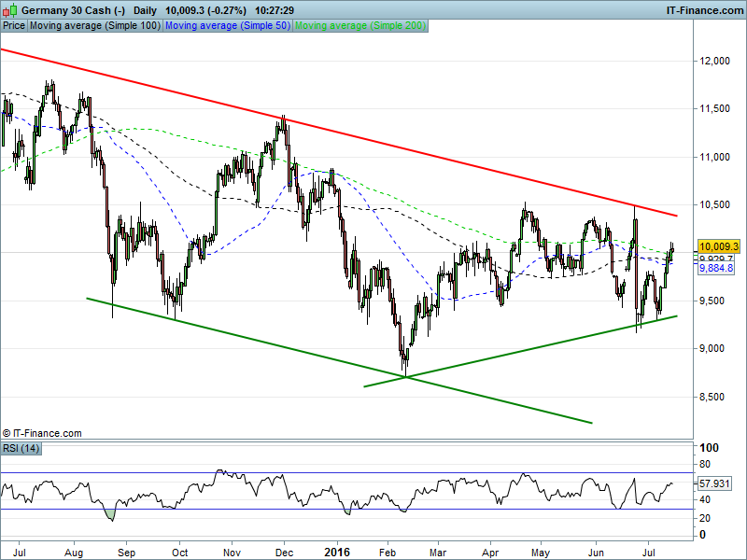Click the candlestick icon before Germany 30 Cash
Viewport: 747px width, 560px height.
coord(10,10)
